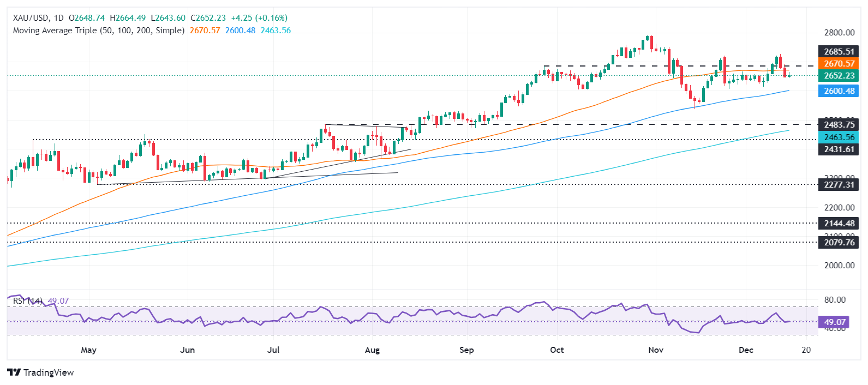868x385 pixels.
Task: Open the Moving Average Triple indicator legend
Action: pos(98,31)
